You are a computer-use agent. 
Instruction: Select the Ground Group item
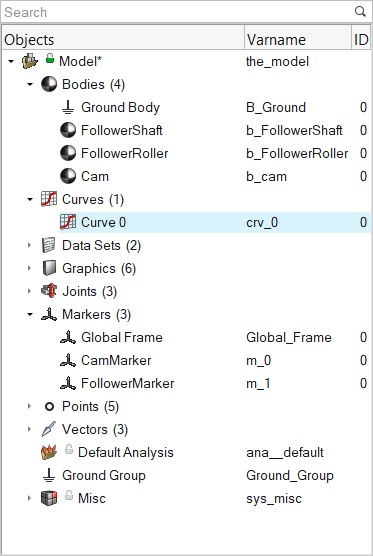tap(104, 476)
